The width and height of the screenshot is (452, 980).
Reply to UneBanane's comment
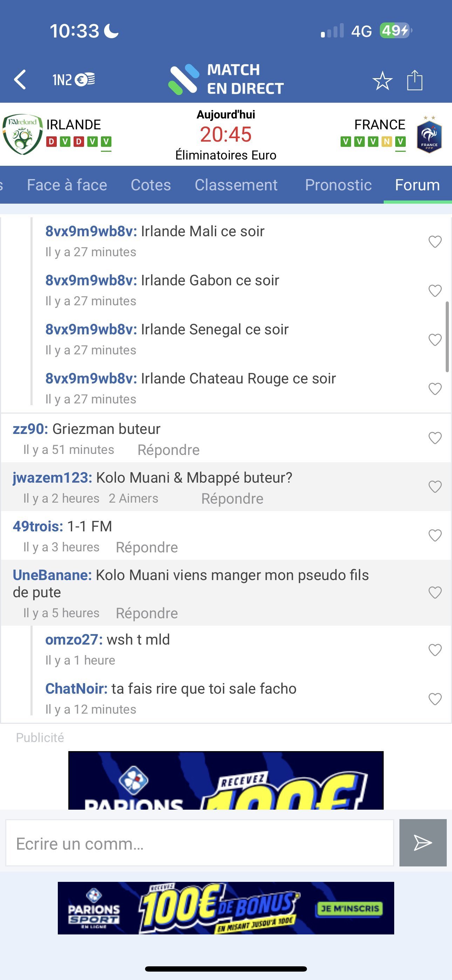tap(146, 613)
